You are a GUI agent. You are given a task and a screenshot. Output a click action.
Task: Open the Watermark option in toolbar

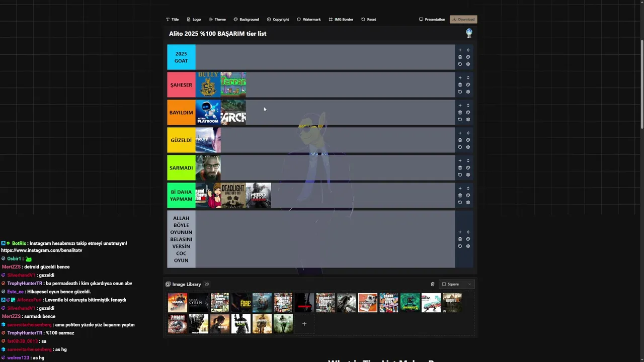(x=308, y=20)
